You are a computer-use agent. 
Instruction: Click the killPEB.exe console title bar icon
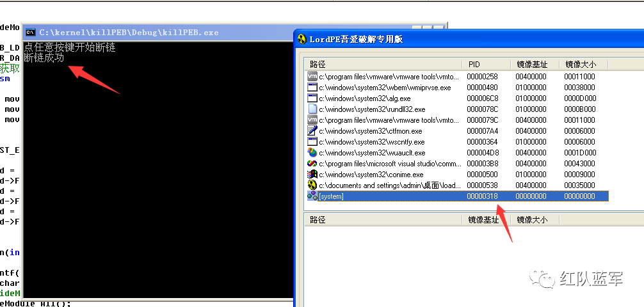point(30,33)
